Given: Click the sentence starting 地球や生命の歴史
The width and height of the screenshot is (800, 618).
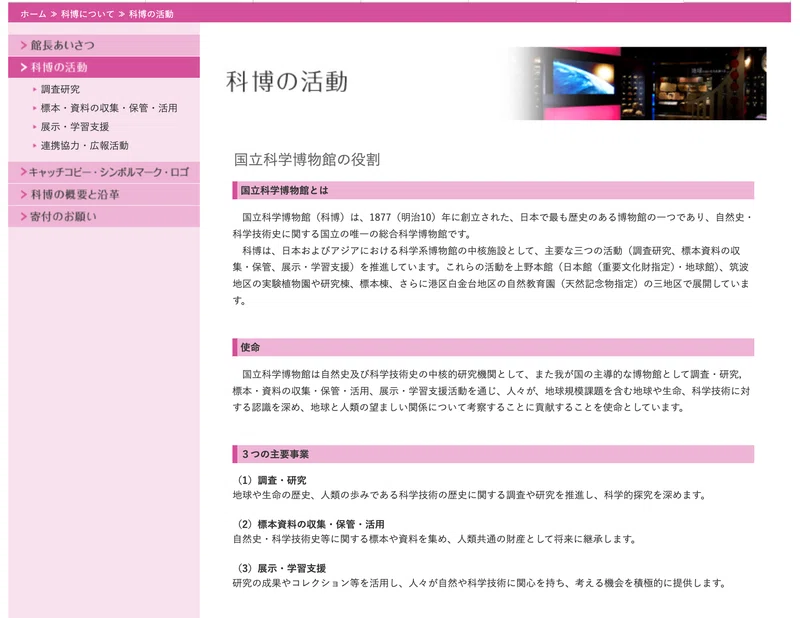Looking at the screenshot, I should coord(469,495).
